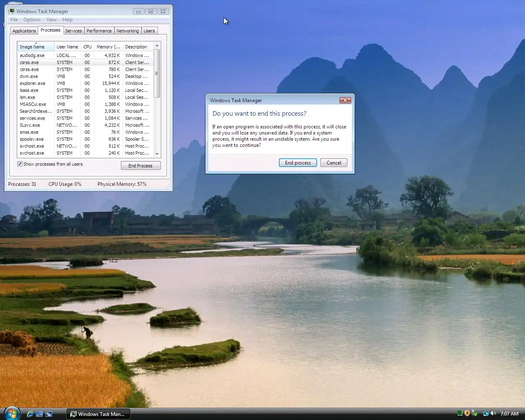Viewport: 525px width, 420px height.
Task: Select the lsass.exe process
Action: click(x=85, y=90)
